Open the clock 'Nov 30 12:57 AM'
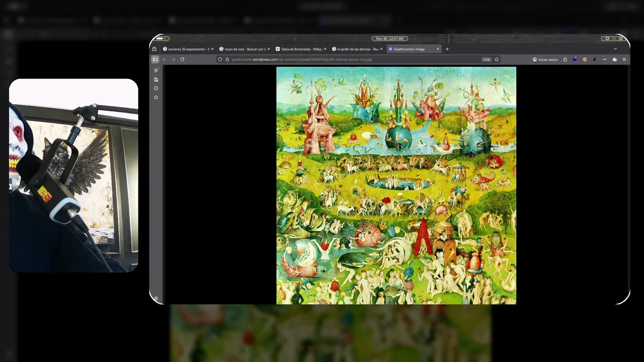The image size is (644, 362). 389,38
